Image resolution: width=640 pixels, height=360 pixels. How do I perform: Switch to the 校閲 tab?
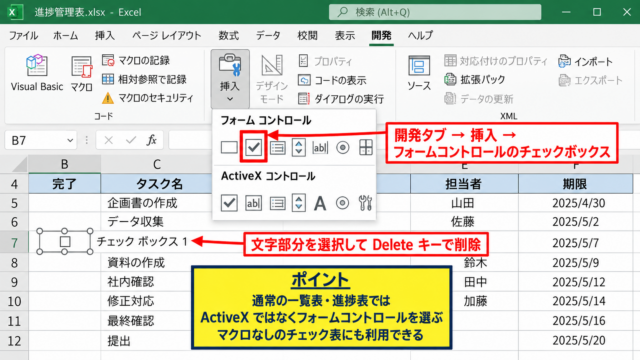click(x=307, y=36)
